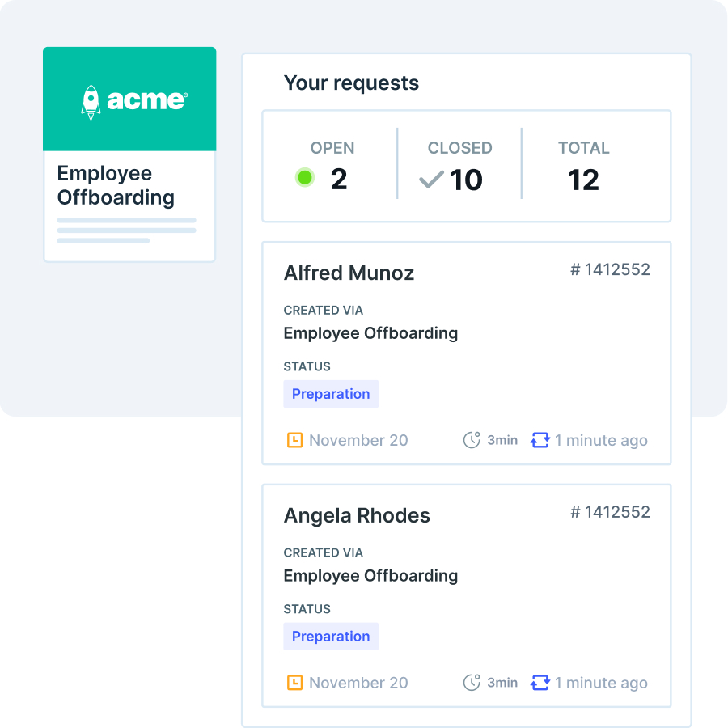This screenshot has width=728, height=728.
Task: Select the Open requests count filter
Action: [332, 167]
